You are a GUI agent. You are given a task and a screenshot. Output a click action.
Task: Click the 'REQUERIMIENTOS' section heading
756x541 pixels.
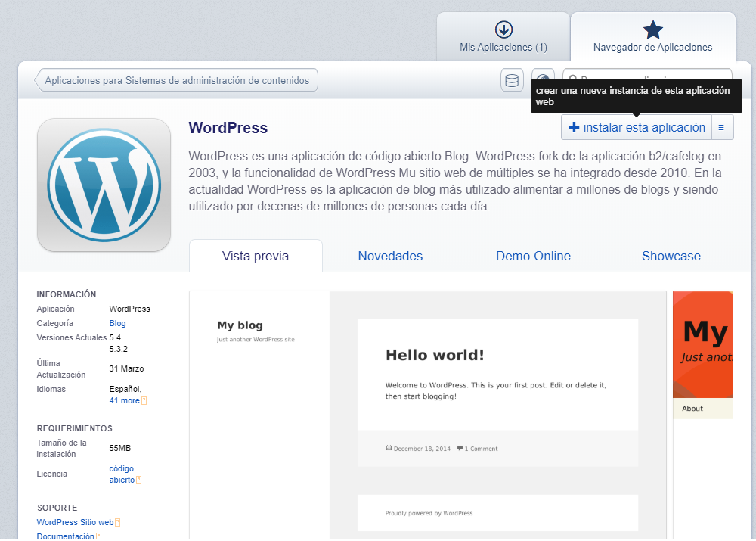point(75,428)
